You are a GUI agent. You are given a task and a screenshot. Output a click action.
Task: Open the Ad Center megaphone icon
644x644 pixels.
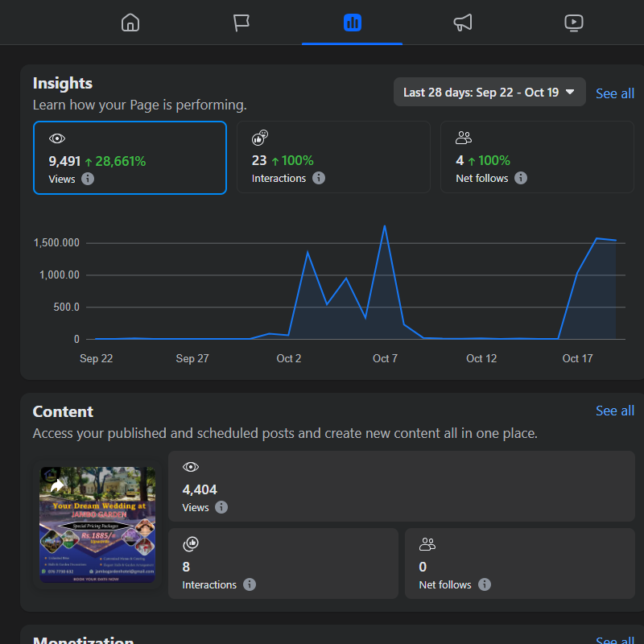coord(463,23)
